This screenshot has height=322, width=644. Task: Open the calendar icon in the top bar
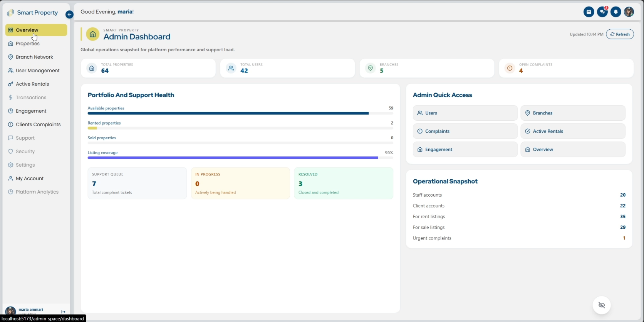(589, 12)
